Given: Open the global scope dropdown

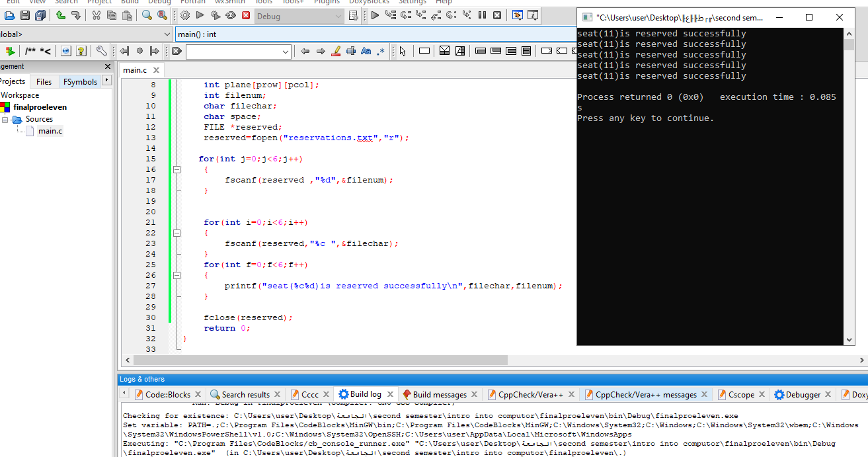Looking at the screenshot, I should click(86, 34).
